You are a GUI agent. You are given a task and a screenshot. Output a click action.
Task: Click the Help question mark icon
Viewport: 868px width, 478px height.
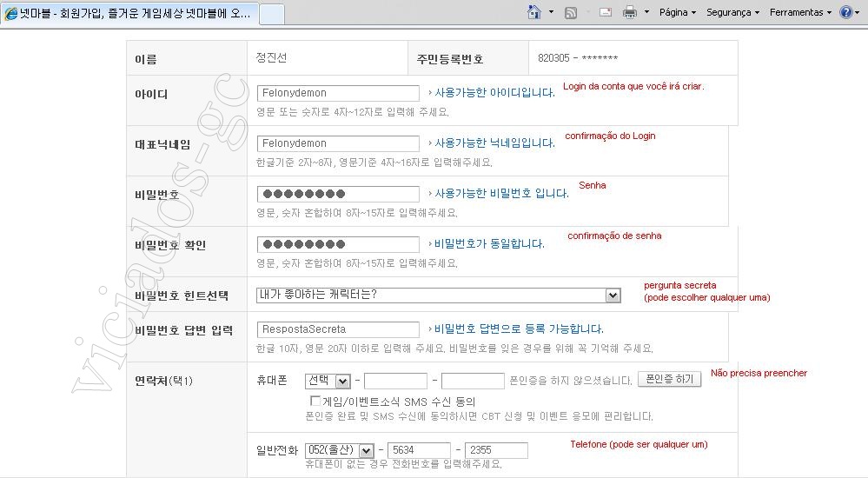point(846,12)
